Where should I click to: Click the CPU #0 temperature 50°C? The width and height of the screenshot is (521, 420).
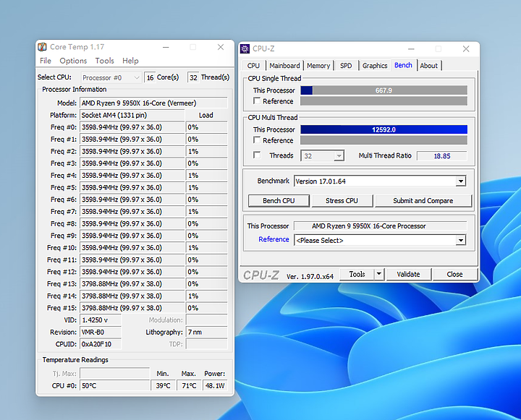(114, 386)
